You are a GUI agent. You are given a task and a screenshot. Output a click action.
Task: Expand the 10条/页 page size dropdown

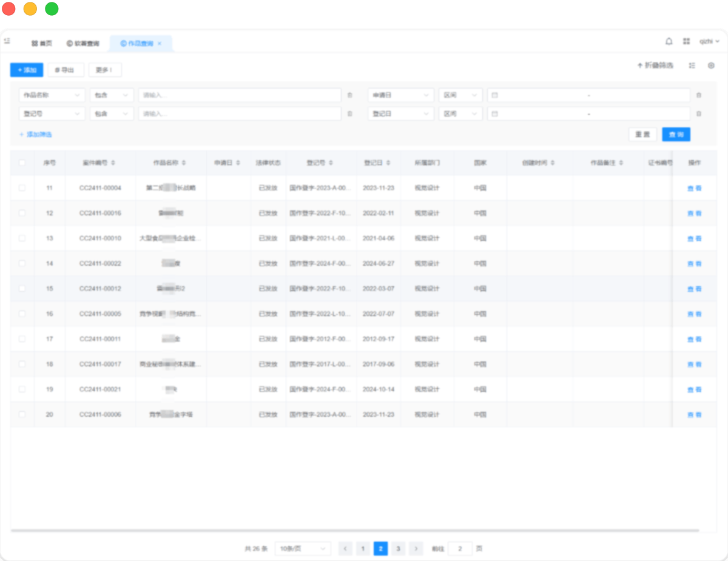click(x=303, y=549)
